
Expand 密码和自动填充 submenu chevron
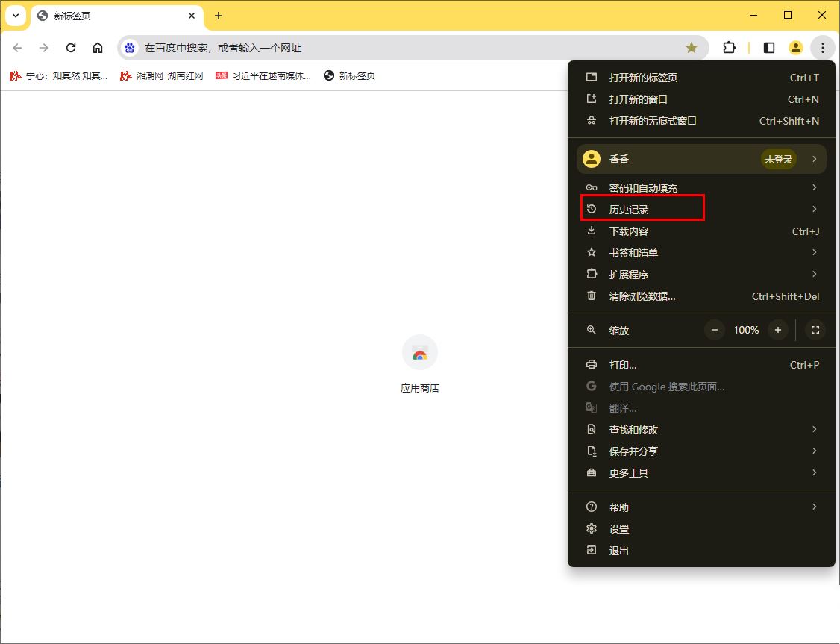coord(815,187)
